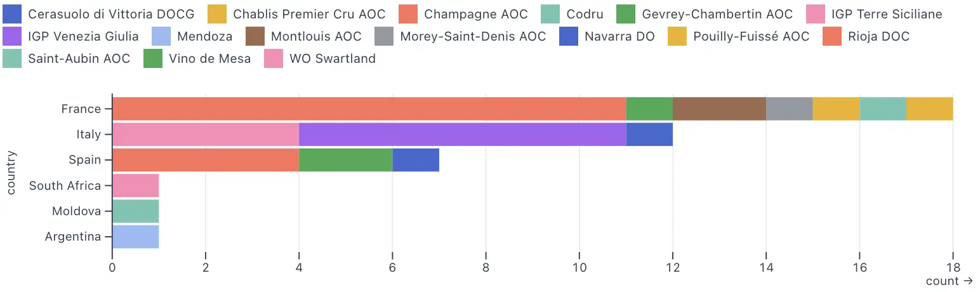Viewport: 980px width, 292px height.
Task: Click the Cerasuolo di Vittoria DOCG legend swatch
Action: point(13,14)
